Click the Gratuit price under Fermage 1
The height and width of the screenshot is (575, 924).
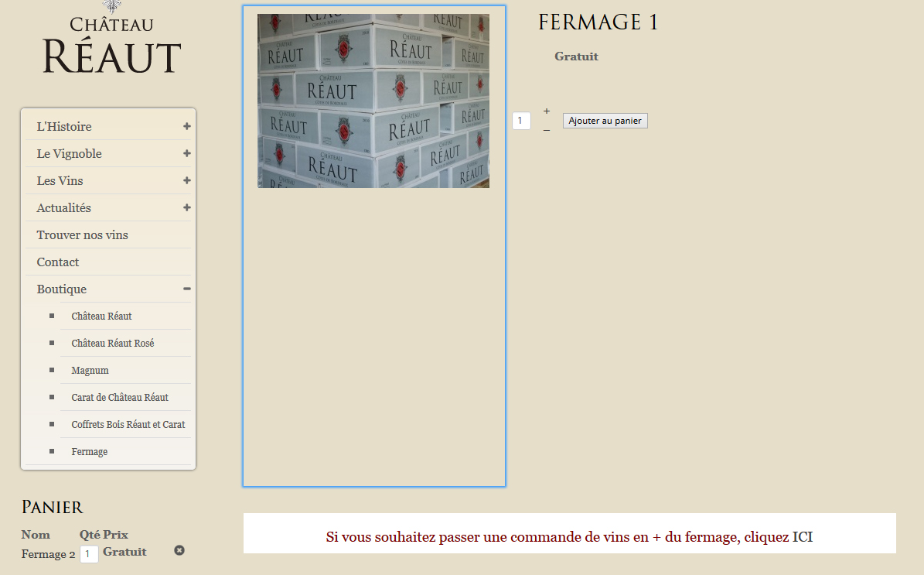coord(576,56)
